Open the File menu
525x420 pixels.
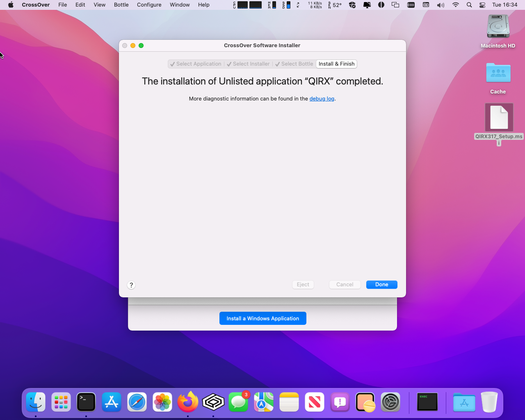click(x=63, y=5)
